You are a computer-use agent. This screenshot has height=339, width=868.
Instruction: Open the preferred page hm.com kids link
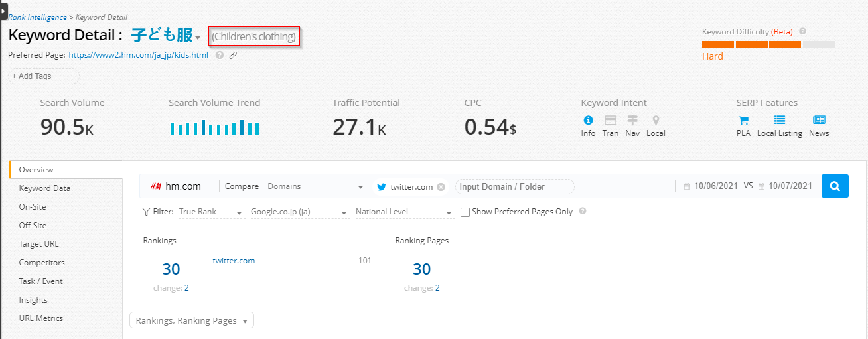coord(138,55)
